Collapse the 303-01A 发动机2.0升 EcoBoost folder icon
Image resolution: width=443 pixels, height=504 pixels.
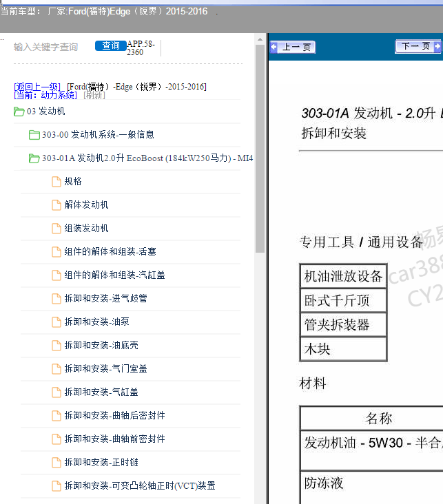(34, 158)
